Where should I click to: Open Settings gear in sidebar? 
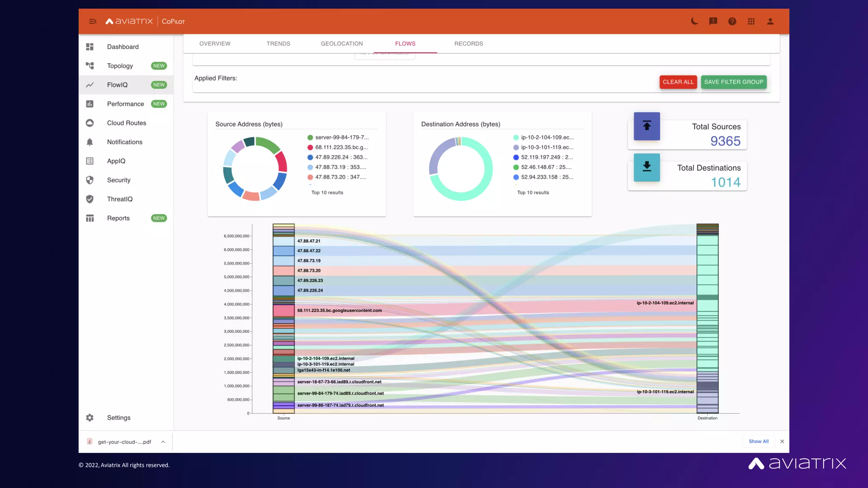coord(90,418)
